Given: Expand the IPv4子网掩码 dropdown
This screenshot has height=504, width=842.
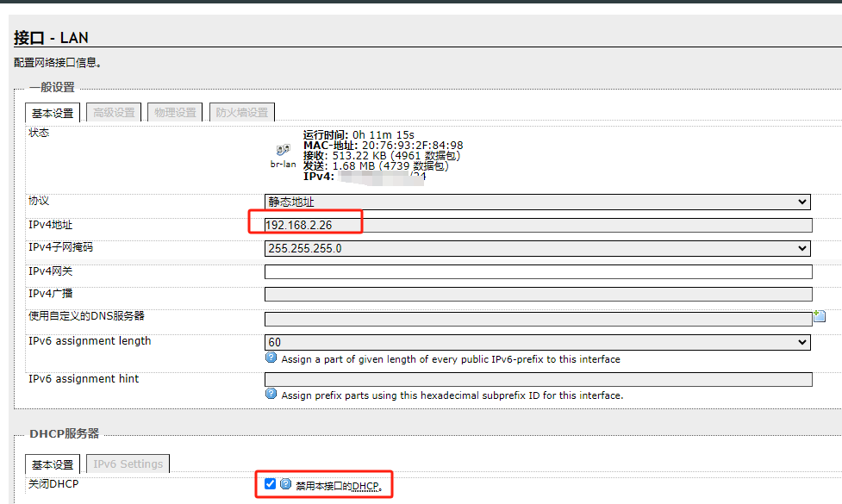Looking at the screenshot, I should [538, 249].
